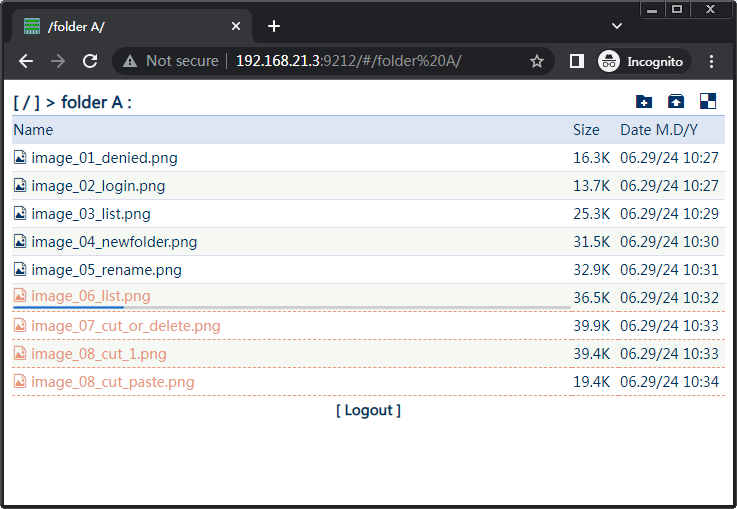Click the checkered select-mode icon
The width and height of the screenshot is (737, 509).
pos(708,101)
